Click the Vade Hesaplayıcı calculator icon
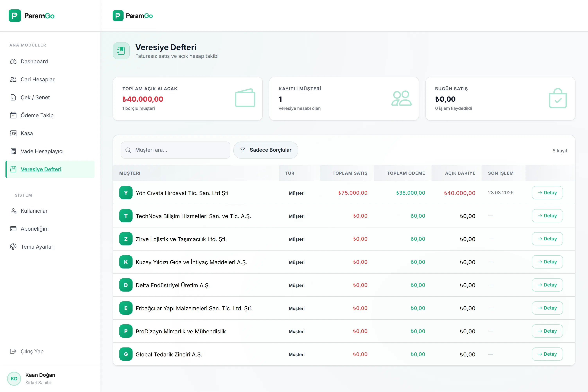The image size is (588, 392). coord(13,151)
